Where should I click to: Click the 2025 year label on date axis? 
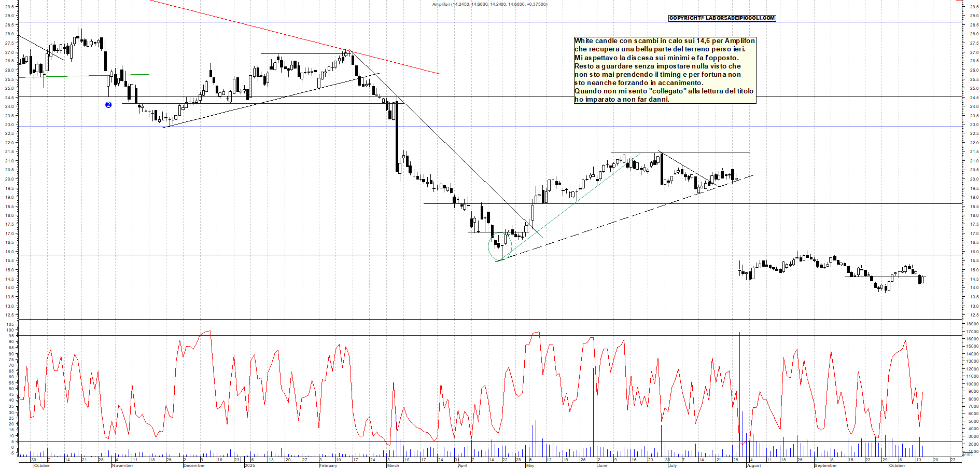tap(249, 465)
